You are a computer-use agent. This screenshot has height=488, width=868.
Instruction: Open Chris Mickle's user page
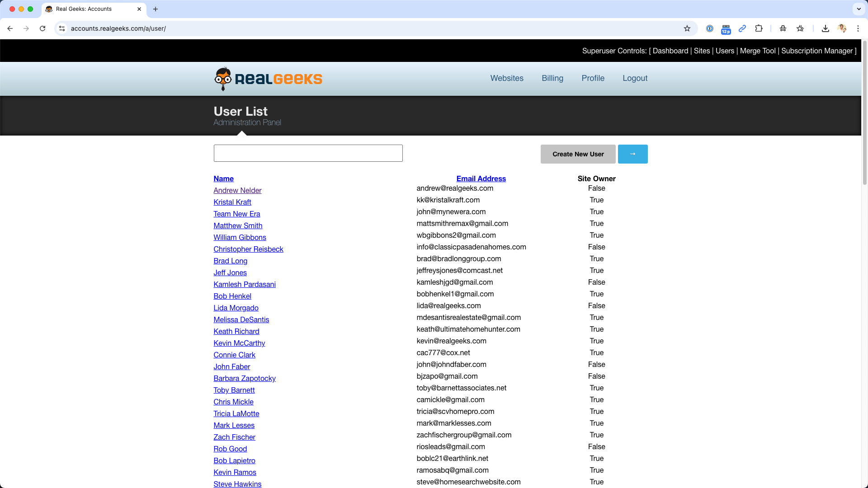tap(233, 402)
